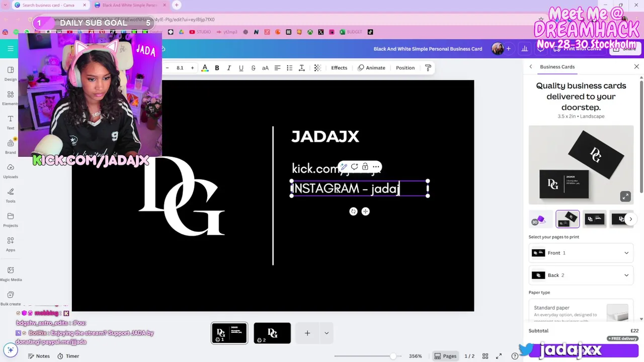Open the Apps sidebar panel
The height and width of the screenshot is (362, 644).
(10, 244)
